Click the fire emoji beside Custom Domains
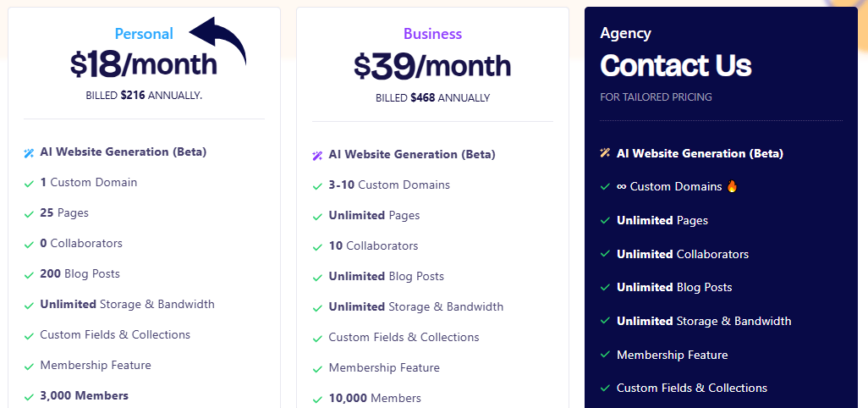868x408 pixels. click(x=733, y=186)
